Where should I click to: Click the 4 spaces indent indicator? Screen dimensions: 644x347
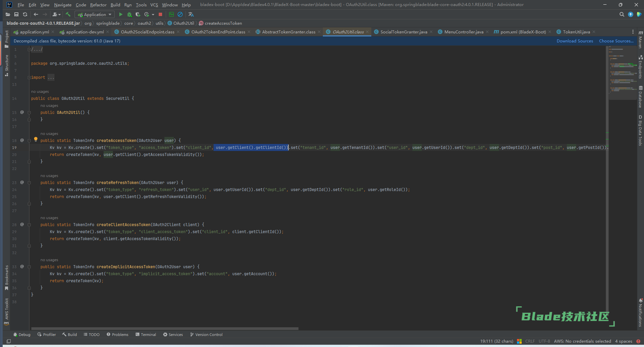(624, 341)
